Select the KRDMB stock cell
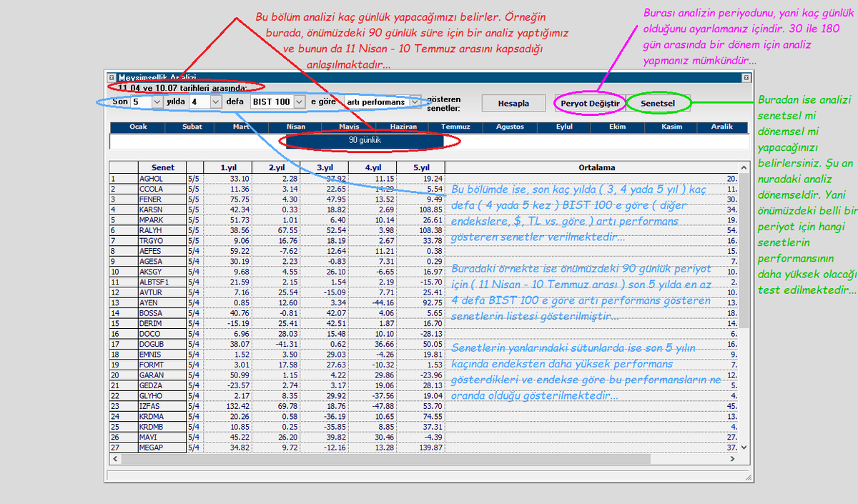 pyautogui.click(x=162, y=427)
